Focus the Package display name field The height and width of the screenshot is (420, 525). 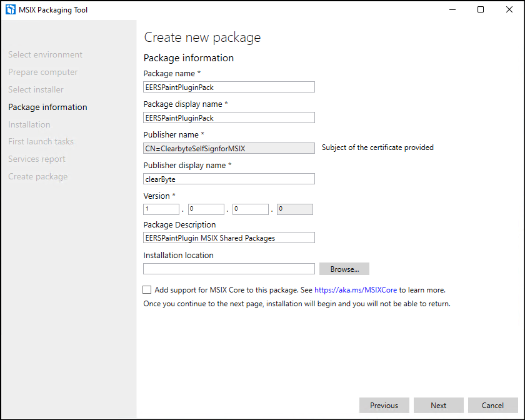pos(229,117)
